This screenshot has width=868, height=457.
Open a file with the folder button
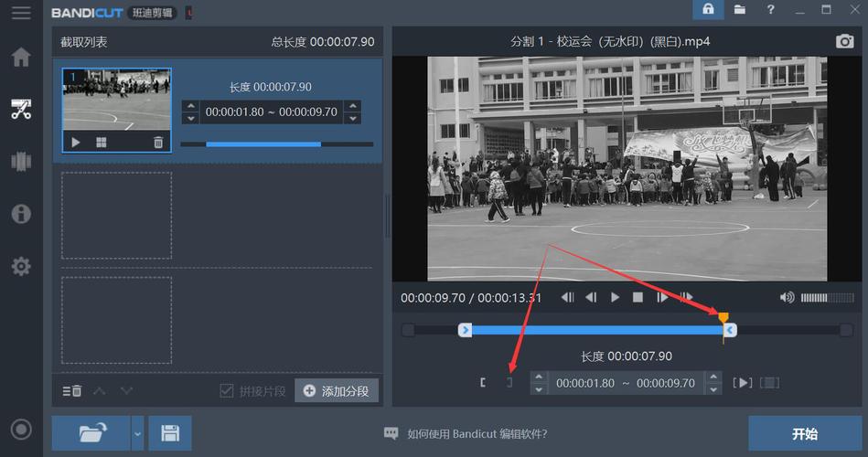[x=91, y=433]
